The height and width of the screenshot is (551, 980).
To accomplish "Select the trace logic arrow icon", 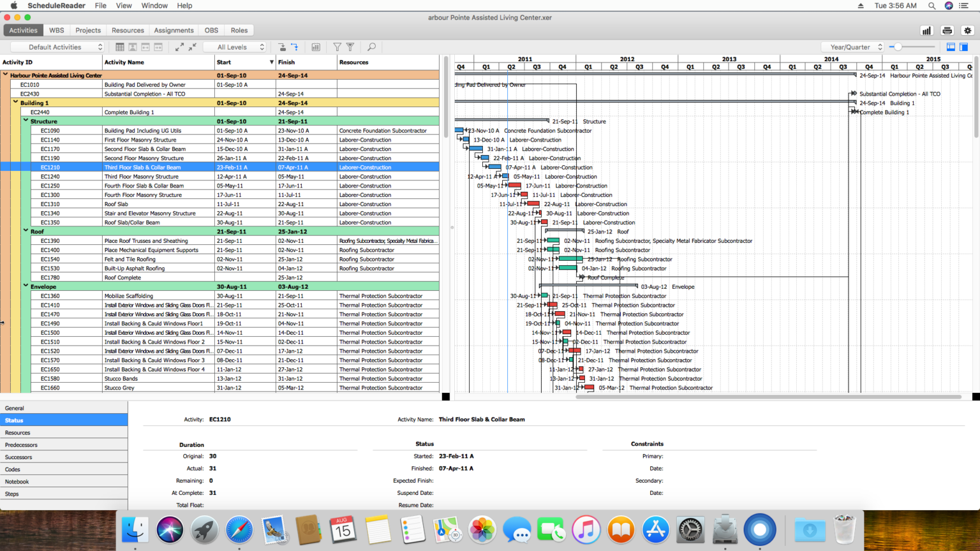I will tap(294, 47).
